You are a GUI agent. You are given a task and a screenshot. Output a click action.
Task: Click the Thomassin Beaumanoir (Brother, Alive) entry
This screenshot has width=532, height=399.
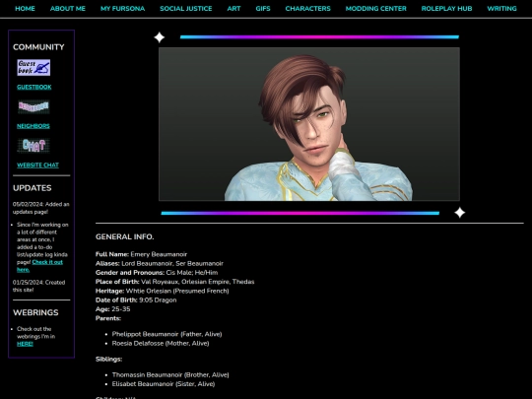[x=170, y=375]
